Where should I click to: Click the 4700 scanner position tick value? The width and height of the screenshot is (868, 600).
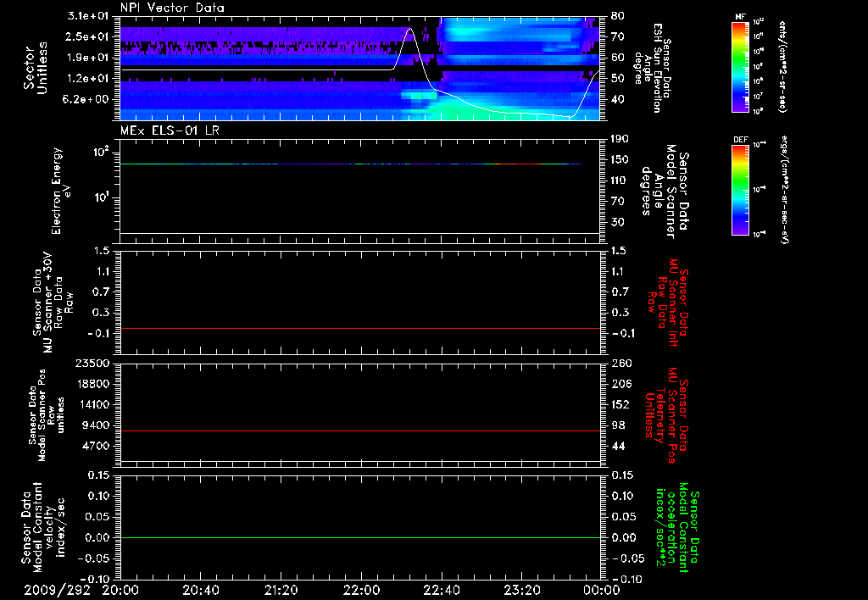(97, 446)
